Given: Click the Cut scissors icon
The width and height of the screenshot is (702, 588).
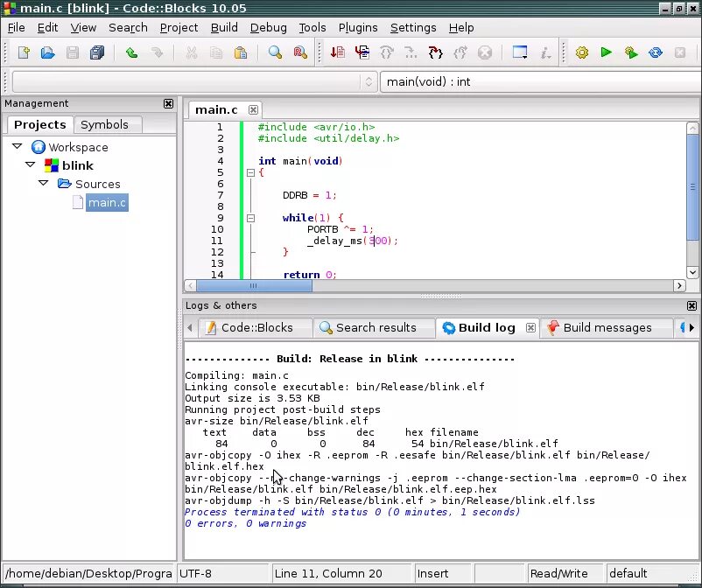Looking at the screenshot, I should 192,52.
